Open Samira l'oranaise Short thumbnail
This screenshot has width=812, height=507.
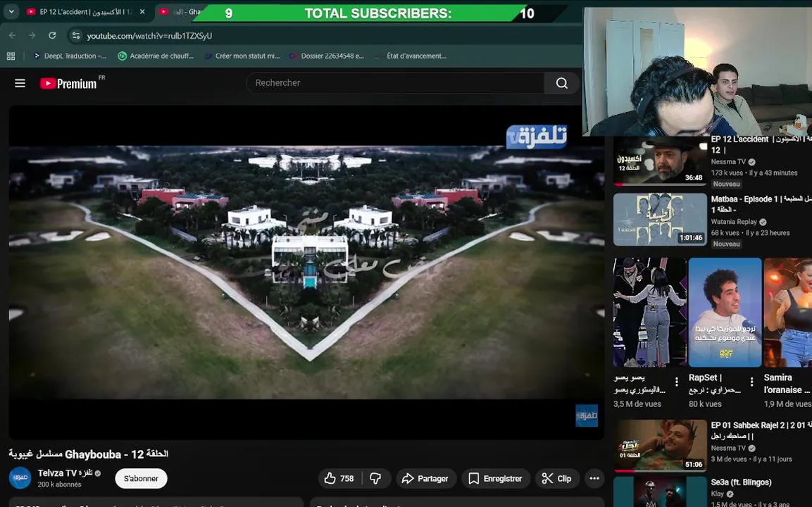click(788, 312)
